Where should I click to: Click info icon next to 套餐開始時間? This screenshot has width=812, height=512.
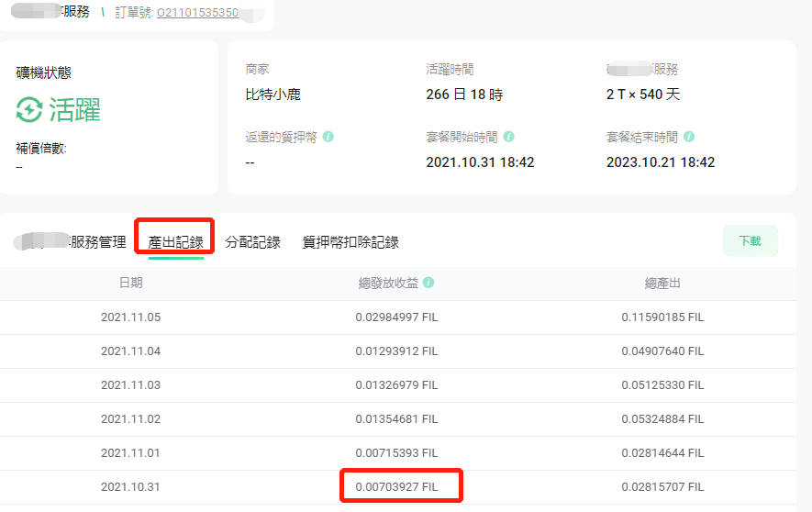[509, 137]
